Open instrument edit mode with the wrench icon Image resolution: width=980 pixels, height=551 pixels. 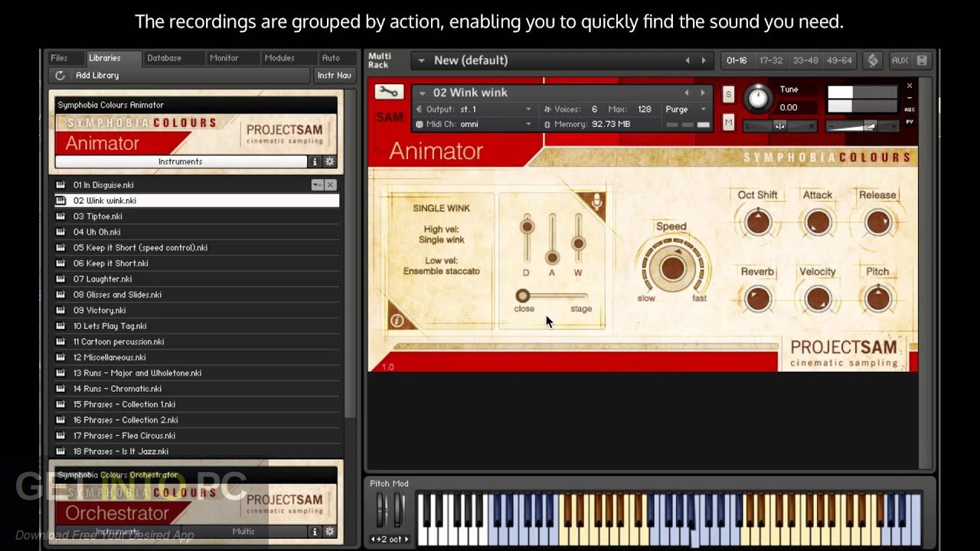389,93
